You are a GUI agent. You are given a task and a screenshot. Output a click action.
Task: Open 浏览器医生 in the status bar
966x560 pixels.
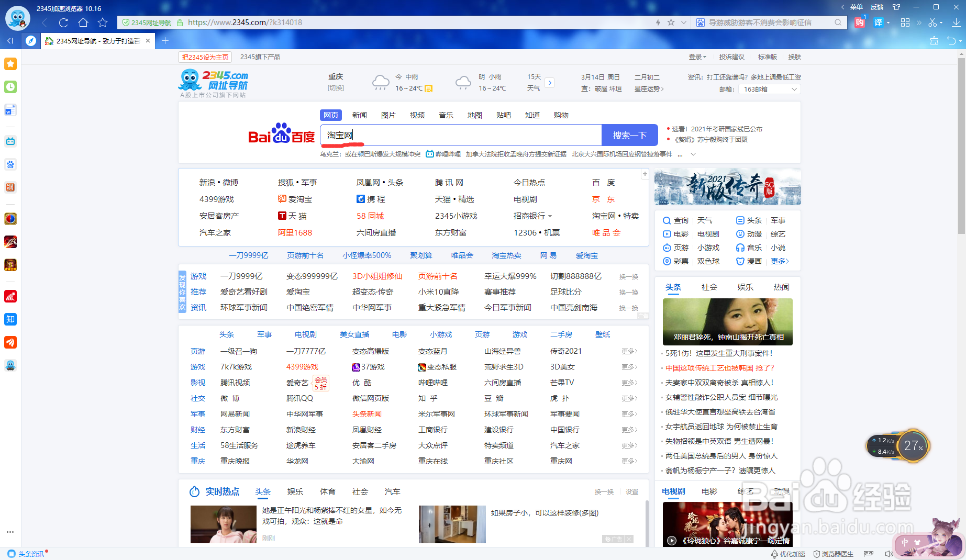(x=833, y=554)
